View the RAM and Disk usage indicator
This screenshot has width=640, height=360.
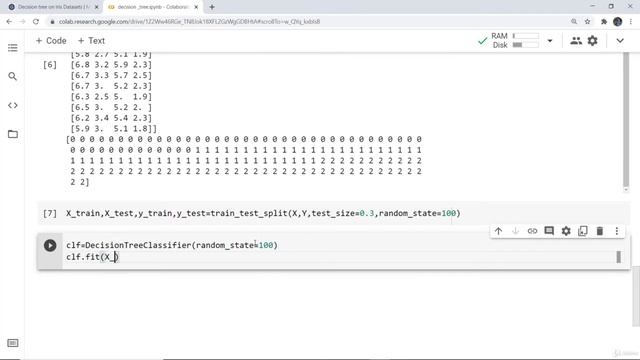pos(515,40)
